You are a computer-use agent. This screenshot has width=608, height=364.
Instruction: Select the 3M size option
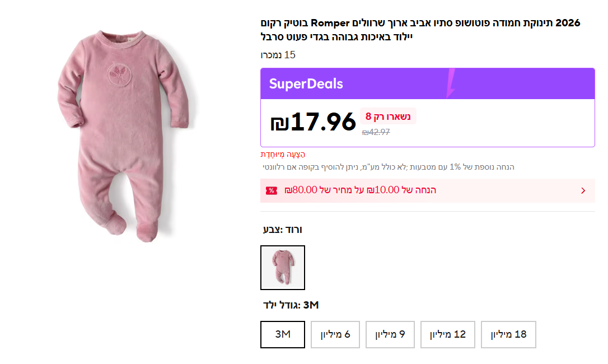(283, 334)
